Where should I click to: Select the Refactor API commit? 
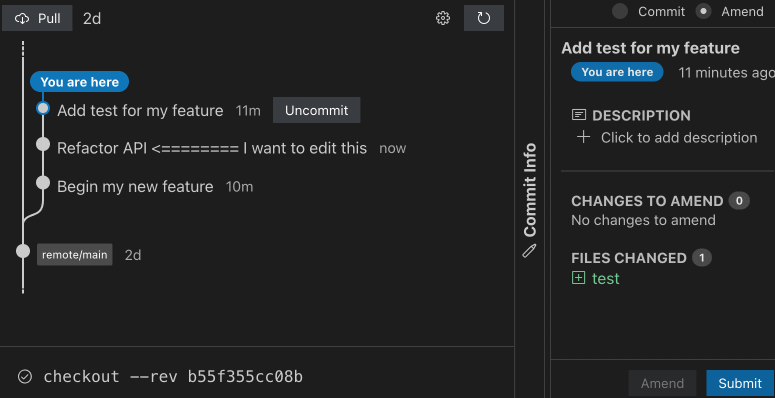coord(212,148)
